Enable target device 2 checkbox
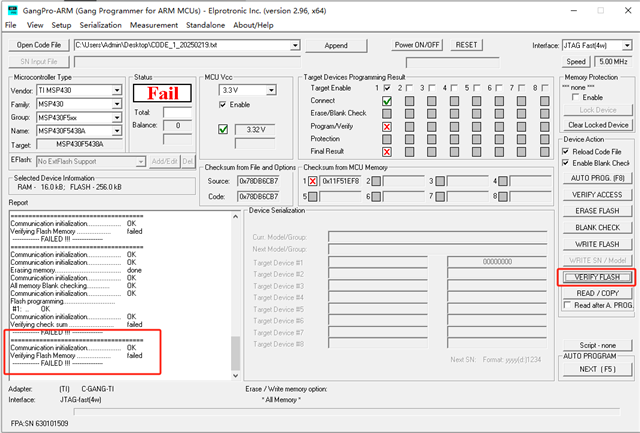The height and width of the screenshot is (433, 640). [409, 88]
